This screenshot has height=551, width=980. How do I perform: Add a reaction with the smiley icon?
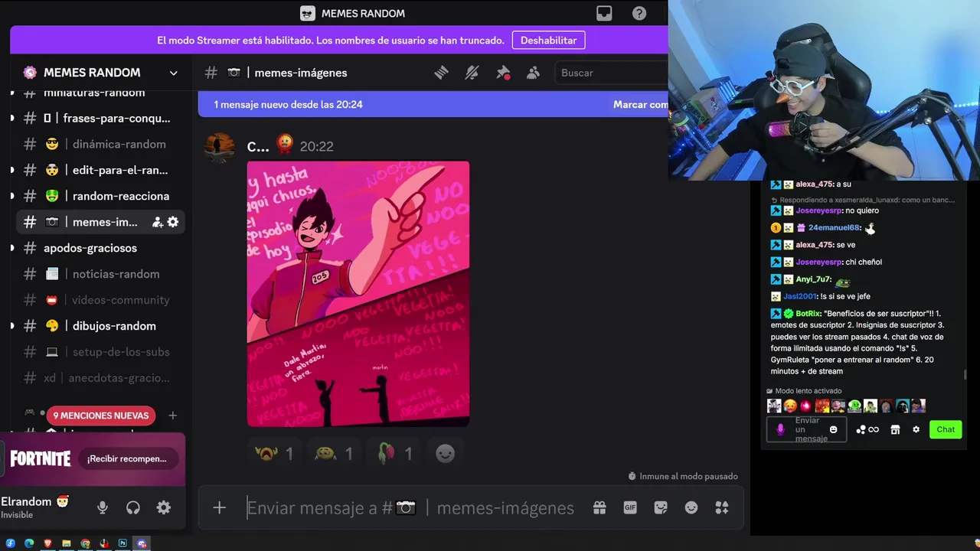tap(446, 454)
